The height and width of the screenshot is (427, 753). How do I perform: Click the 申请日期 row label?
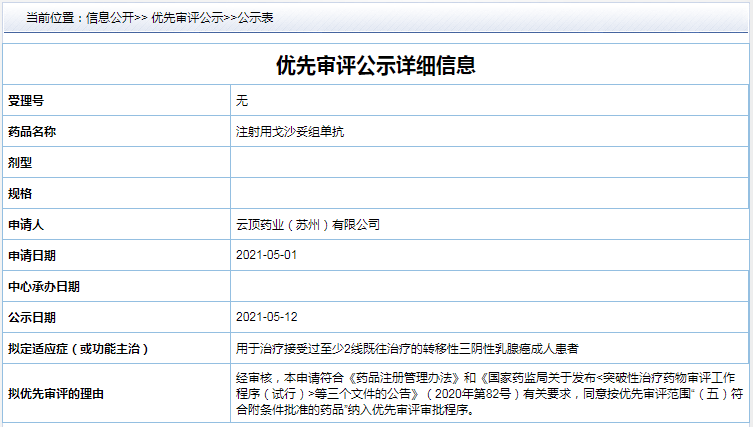32,256
